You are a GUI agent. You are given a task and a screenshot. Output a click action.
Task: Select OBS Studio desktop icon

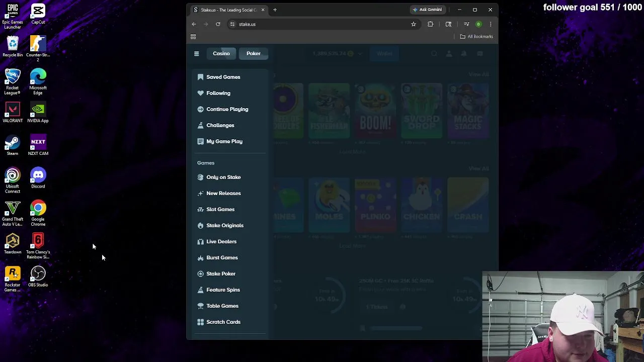point(38,277)
